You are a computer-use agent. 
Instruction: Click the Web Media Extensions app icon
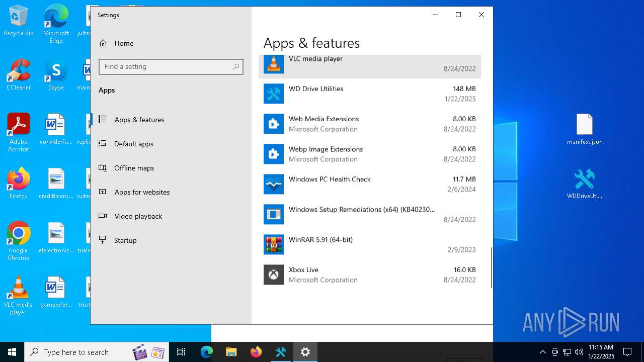(274, 124)
